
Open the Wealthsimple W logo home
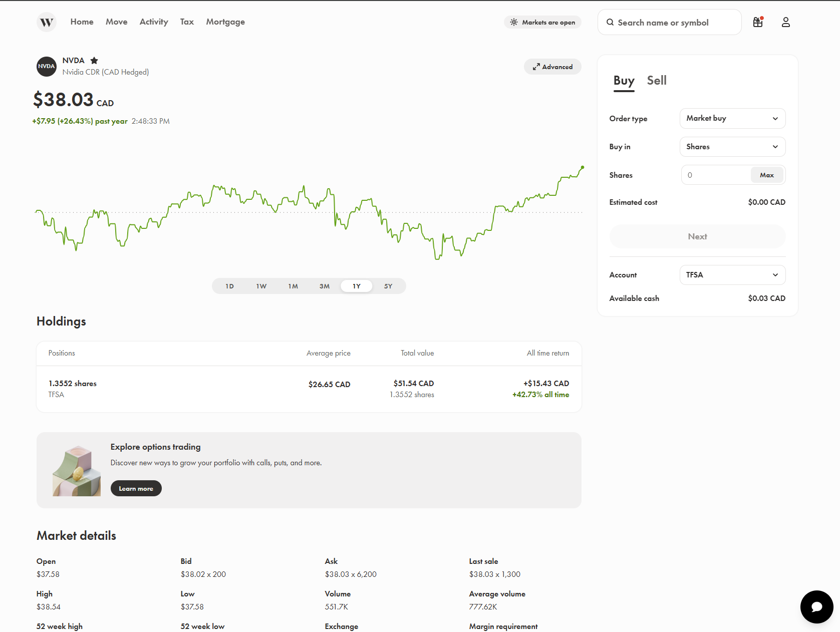47,22
